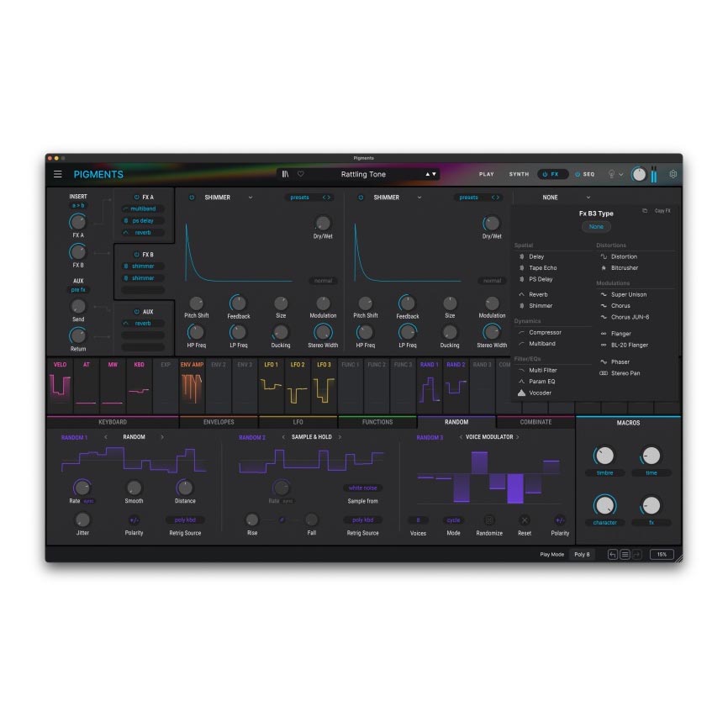Toggle the AUX bus power button

(136, 312)
